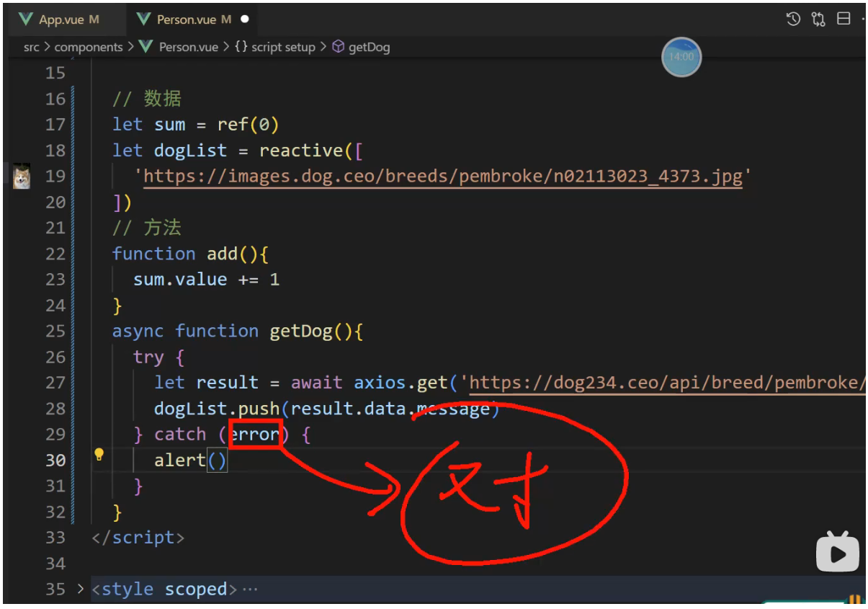
Task: Click 'dogList' declaration on line 18
Action: 191,151
